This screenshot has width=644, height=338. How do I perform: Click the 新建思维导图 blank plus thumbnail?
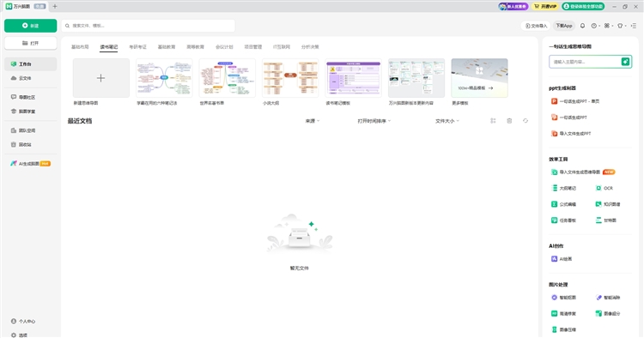click(x=101, y=78)
